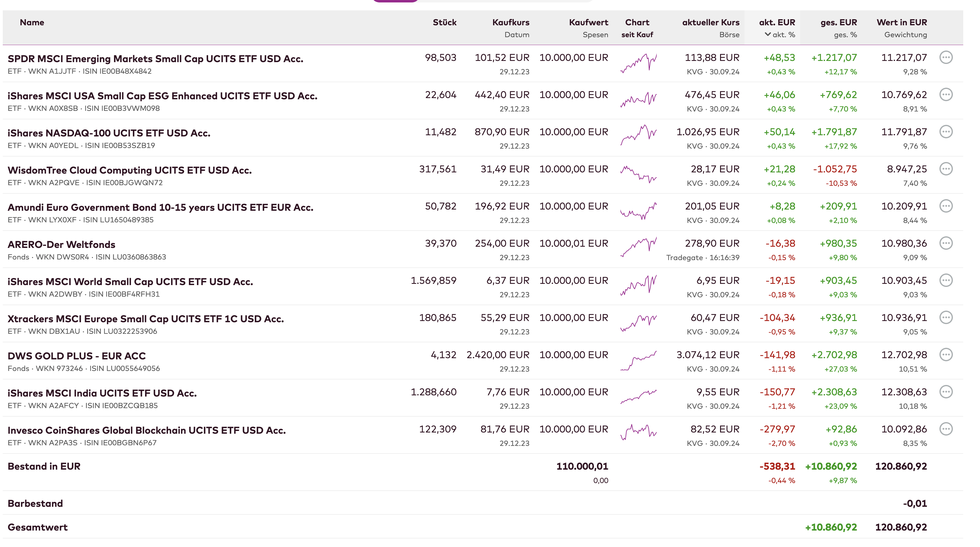Click iShares MSCI World Small Cap name
The height and width of the screenshot is (547, 980).
[x=130, y=282]
